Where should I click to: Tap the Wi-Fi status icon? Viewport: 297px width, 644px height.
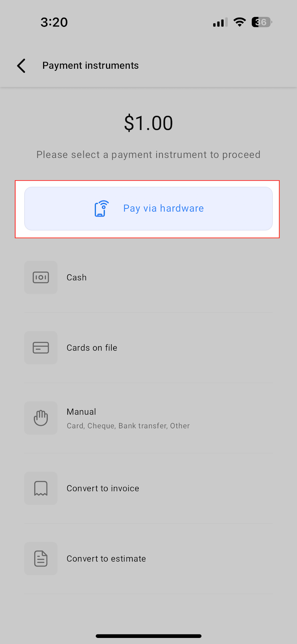pos(239,22)
